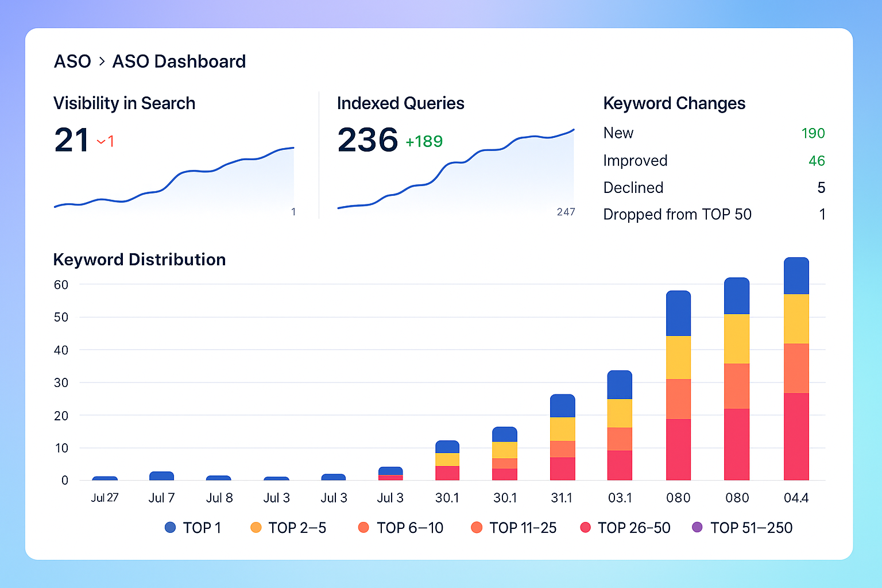Select the stacked bar for 04.4

coord(796,369)
